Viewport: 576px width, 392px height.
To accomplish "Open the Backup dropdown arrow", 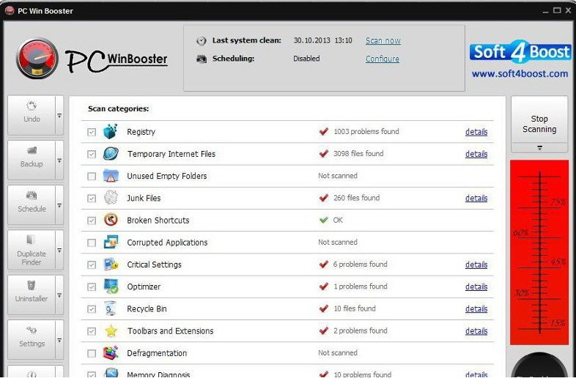I will 59,160.
